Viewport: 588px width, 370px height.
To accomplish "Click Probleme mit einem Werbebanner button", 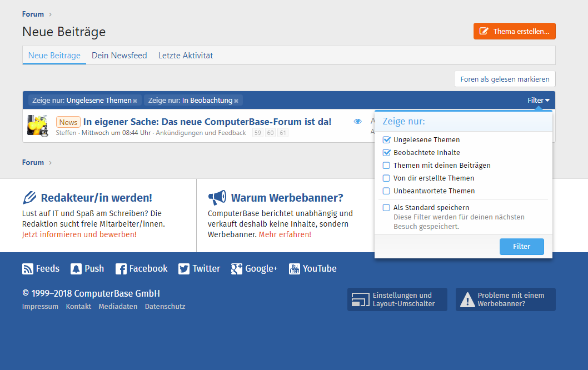I will (506, 299).
